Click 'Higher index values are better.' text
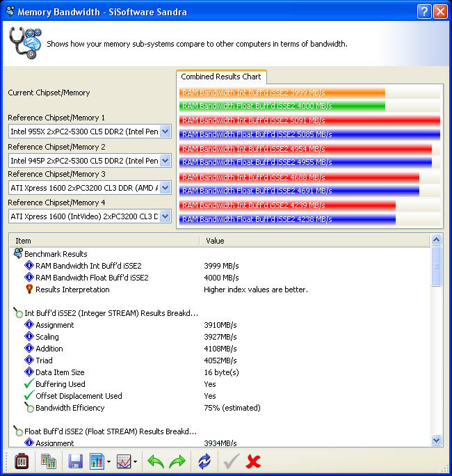Viewport: 452px width, 476px height. (x=256, y=289)
